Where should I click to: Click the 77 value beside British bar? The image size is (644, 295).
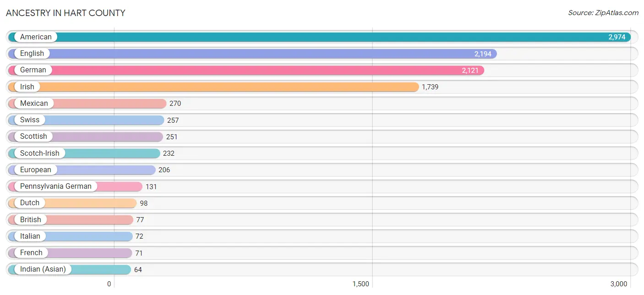tap(140, 220)
